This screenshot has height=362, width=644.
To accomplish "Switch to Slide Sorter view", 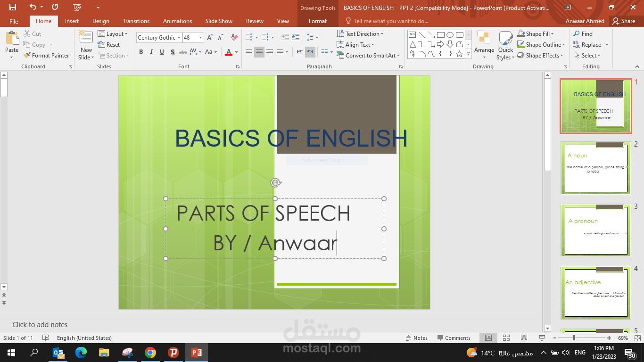I will (x=506, y=338).
